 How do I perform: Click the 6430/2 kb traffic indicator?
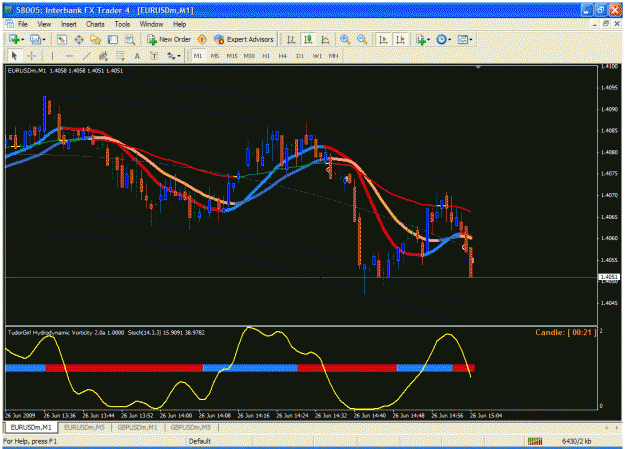coord(576,441)
